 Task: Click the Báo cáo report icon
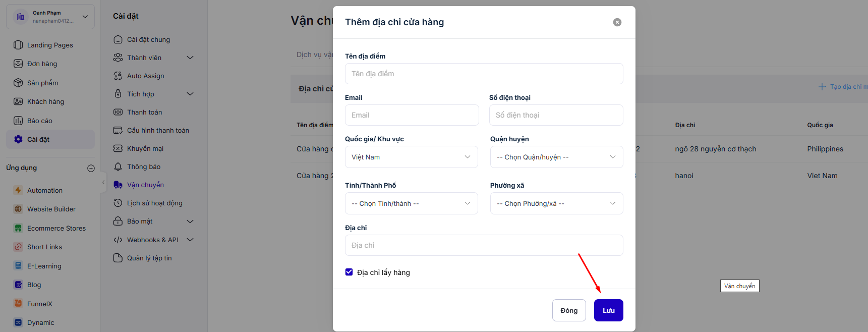pyautogui.click(x=18, y=121)
